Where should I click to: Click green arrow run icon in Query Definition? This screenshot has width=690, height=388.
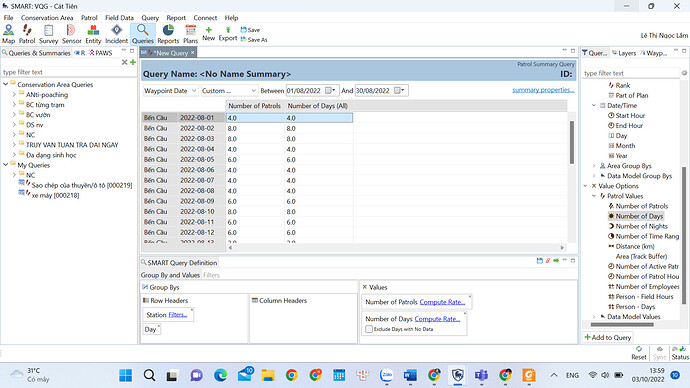coord(556,261)
